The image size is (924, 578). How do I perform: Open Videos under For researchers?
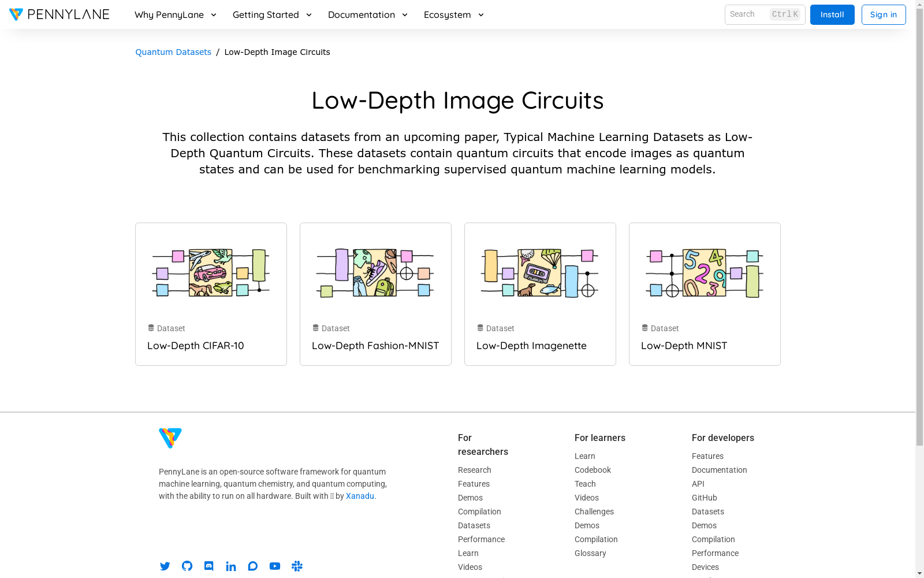(470, 567)
